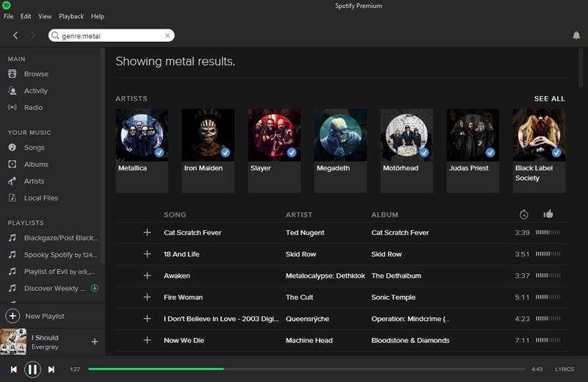Open Activity in the sidebar
This screenshot has height=382, width=588.
point(35,90)
